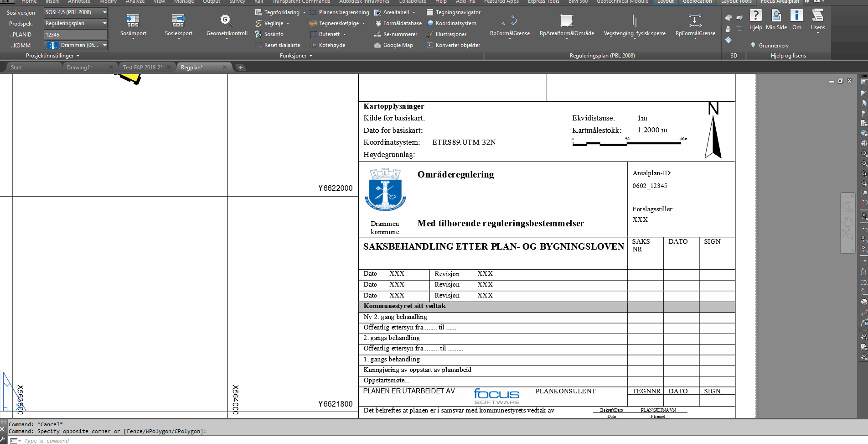Run the Geometrikontroll tool
The image size is (868, 444).
[x=227, y=21]
